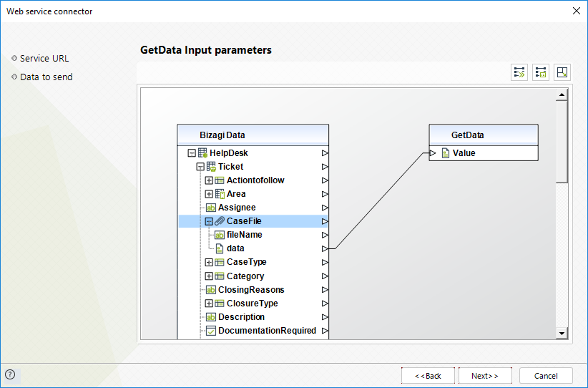The image size is (588, 388).
Task: Click the CaseFile paperclip icon
Action: tap(220, 221)
